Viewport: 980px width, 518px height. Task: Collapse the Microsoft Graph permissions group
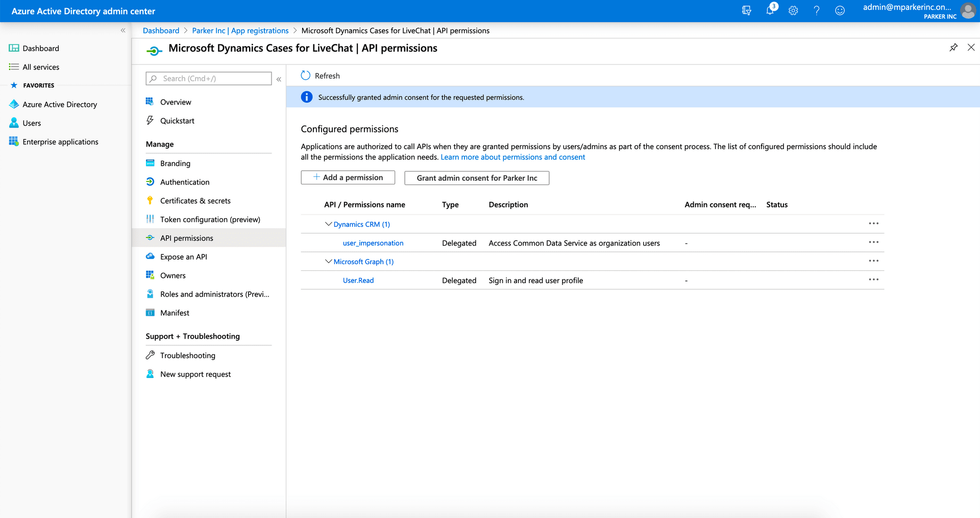pos(328,261)
